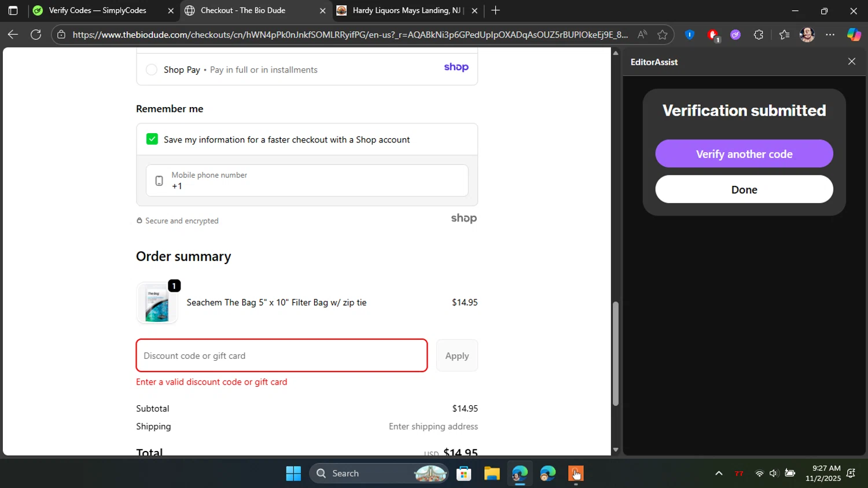Focus the Mobile phone number field
This screenshot has height=488, width=868.
click(307, 181)
